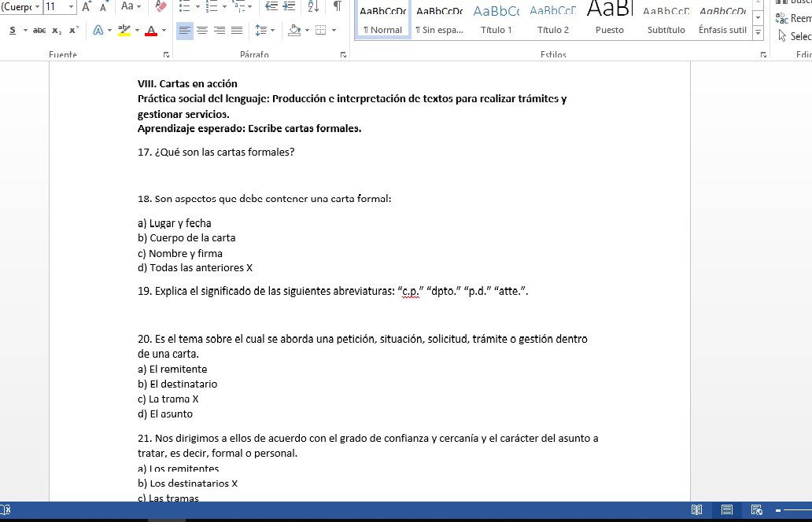The height and width of the screenshot is (522, 812).
Task: Click the proofing status icon in status bar
Action: [6, 510]
